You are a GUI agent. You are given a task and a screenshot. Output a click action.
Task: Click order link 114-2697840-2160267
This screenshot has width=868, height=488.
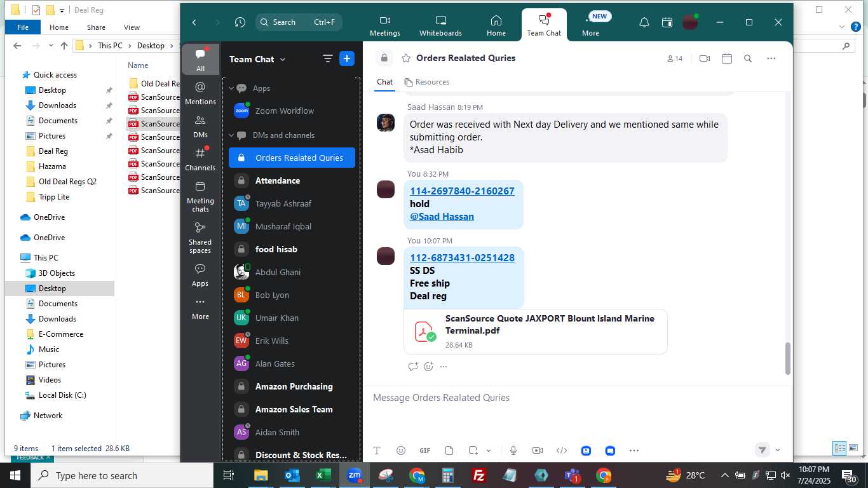pos(462,191)
